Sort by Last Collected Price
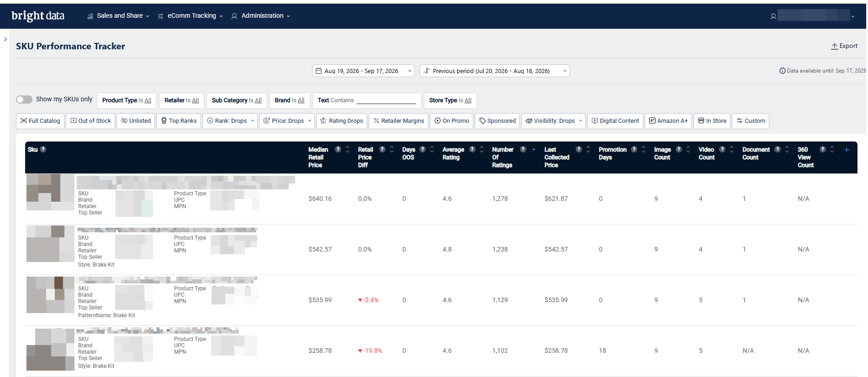868x377 pixels. click(588, 149)
